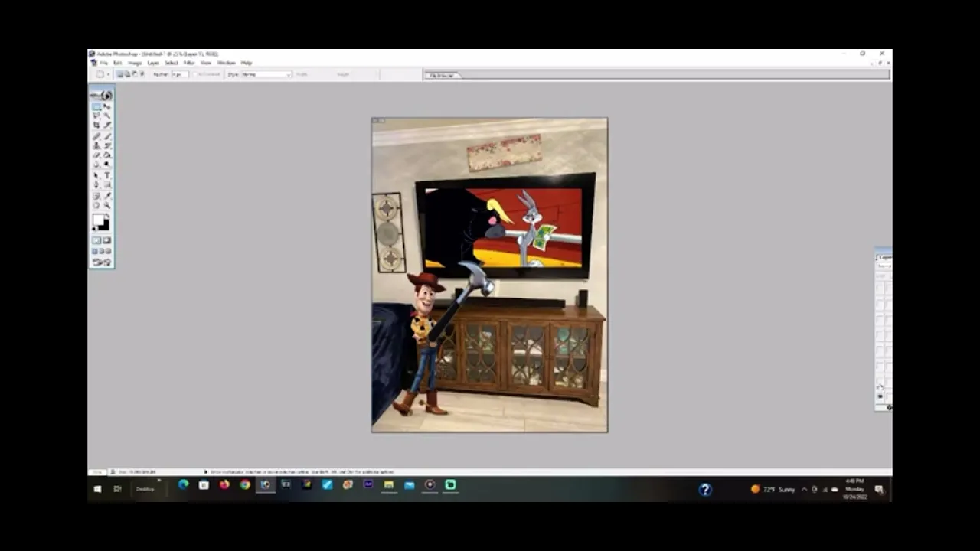Select the Lasso tool
Viewport: 980px width, 551px height.
(x=97, y=116)
